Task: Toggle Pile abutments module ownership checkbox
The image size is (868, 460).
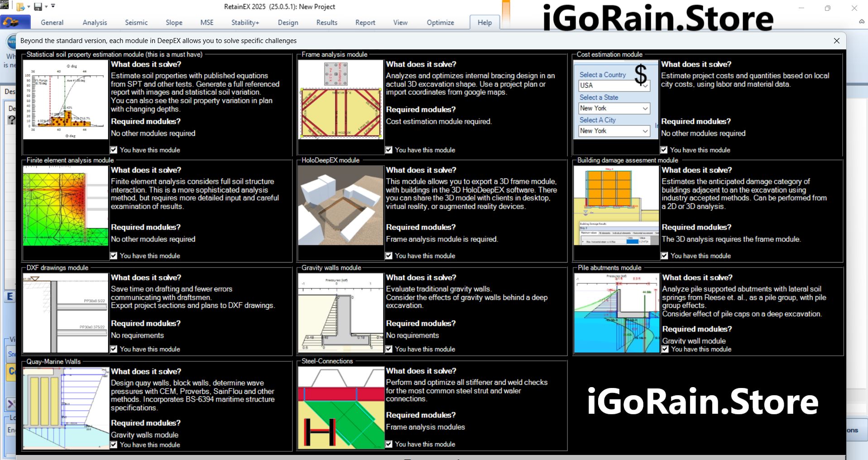Action: 665,349
